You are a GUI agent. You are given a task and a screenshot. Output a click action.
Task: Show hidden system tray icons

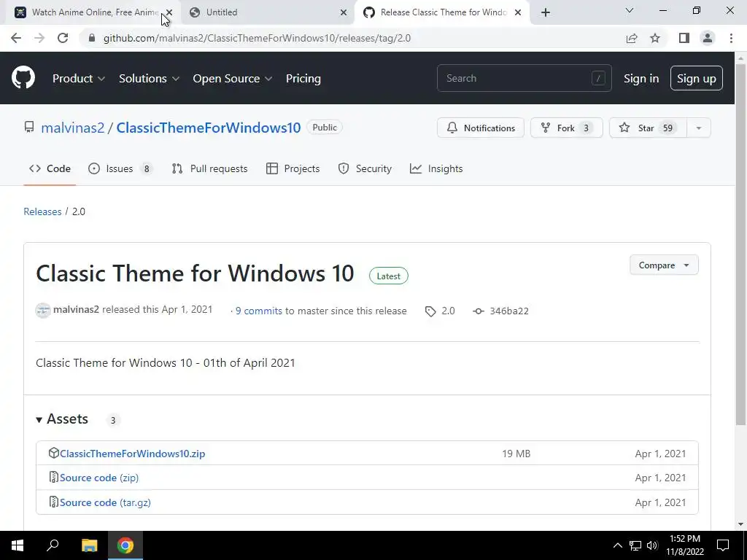pos(617,545)
